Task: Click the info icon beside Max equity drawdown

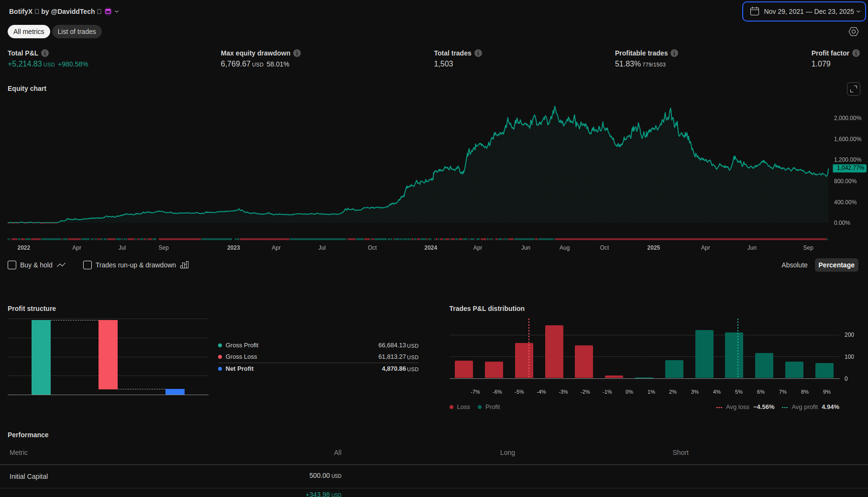Action: pos(297,53)
